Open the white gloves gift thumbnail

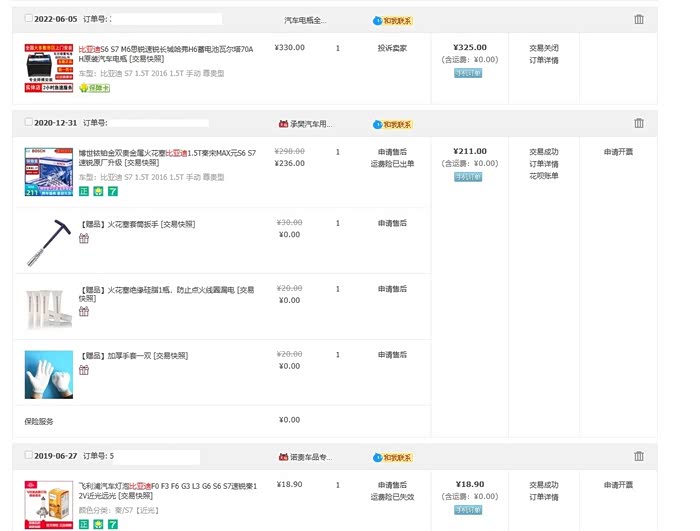click(x=49, y=375)
